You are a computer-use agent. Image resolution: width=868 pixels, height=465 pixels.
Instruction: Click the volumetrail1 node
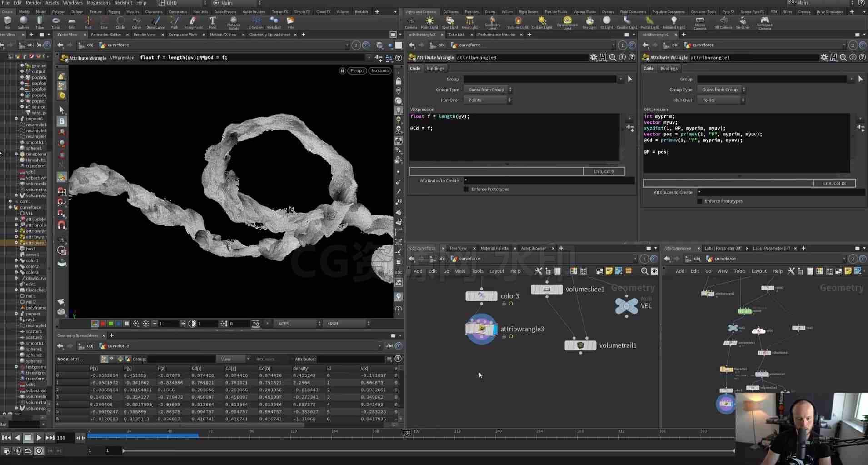click(580, 345)
